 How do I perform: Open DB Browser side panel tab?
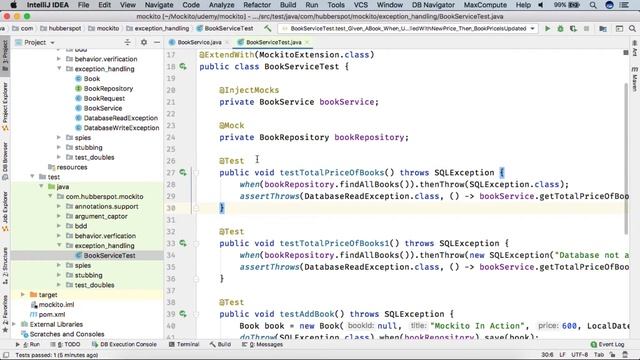click(x=5, y=161)
